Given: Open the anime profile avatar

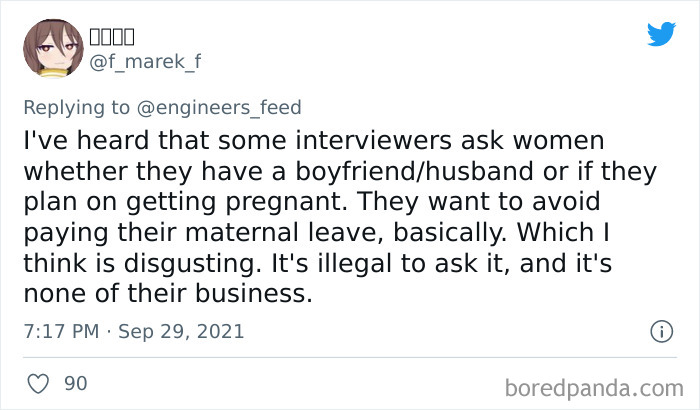Looking at the screenshot, I should click(51, 47).
